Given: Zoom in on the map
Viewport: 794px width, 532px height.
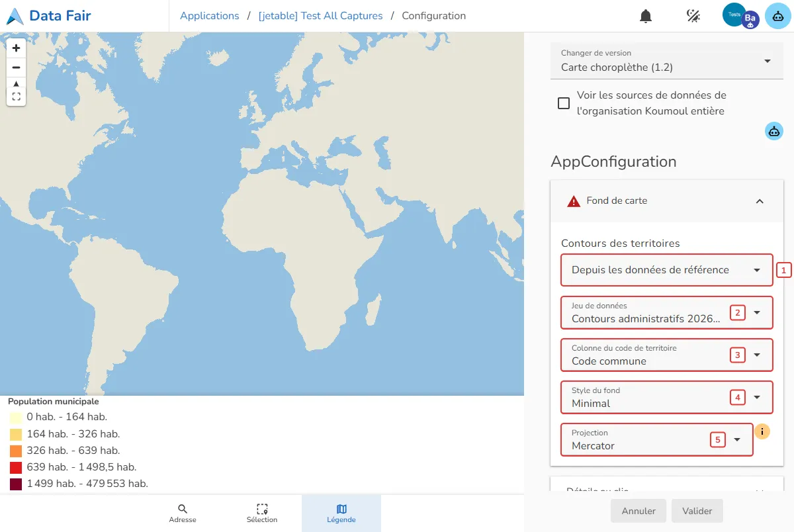Looking at the screenshot, I should click(17, 48).
